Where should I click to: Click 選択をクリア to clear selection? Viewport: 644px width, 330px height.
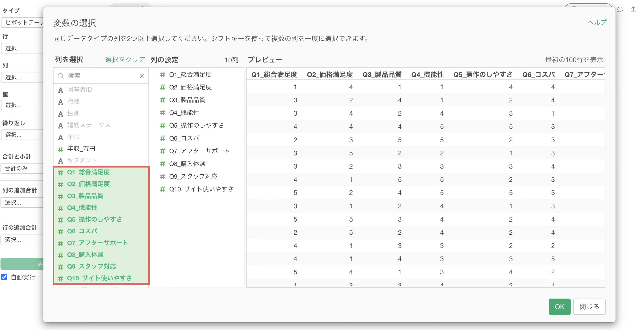[x=125, y=60]
